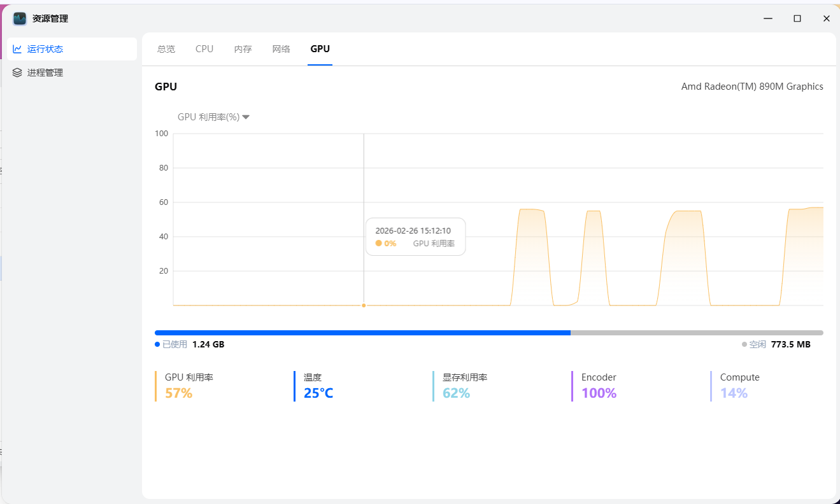Click the blue 已使用 legend dot
Viewport: 840px width, 504px height.
click(x=157, y=344)
